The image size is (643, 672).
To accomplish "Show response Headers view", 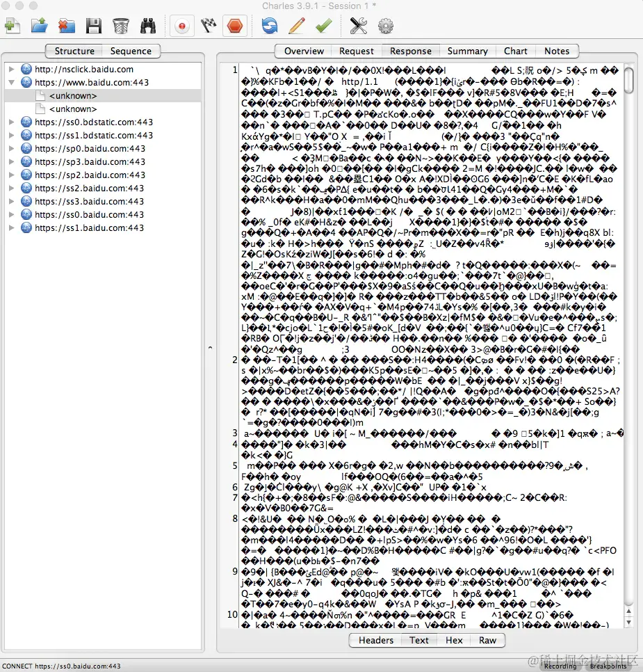I will [x=375, y=640].
